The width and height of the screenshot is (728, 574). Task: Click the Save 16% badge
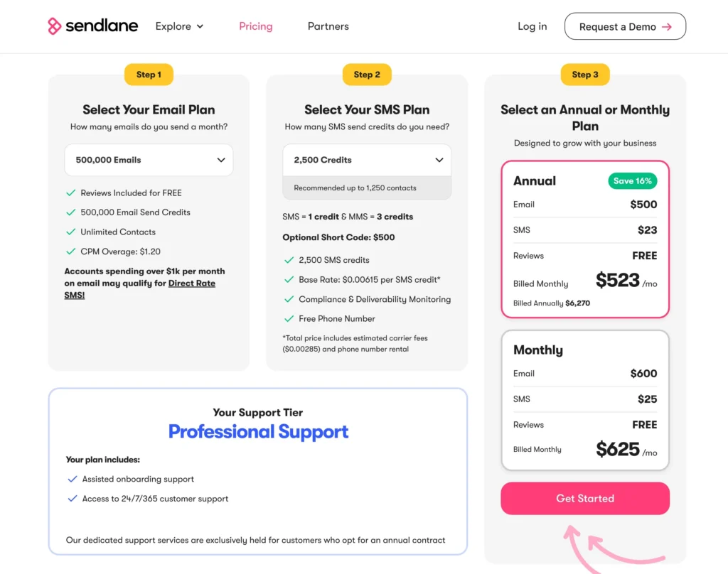coord(632,181)
